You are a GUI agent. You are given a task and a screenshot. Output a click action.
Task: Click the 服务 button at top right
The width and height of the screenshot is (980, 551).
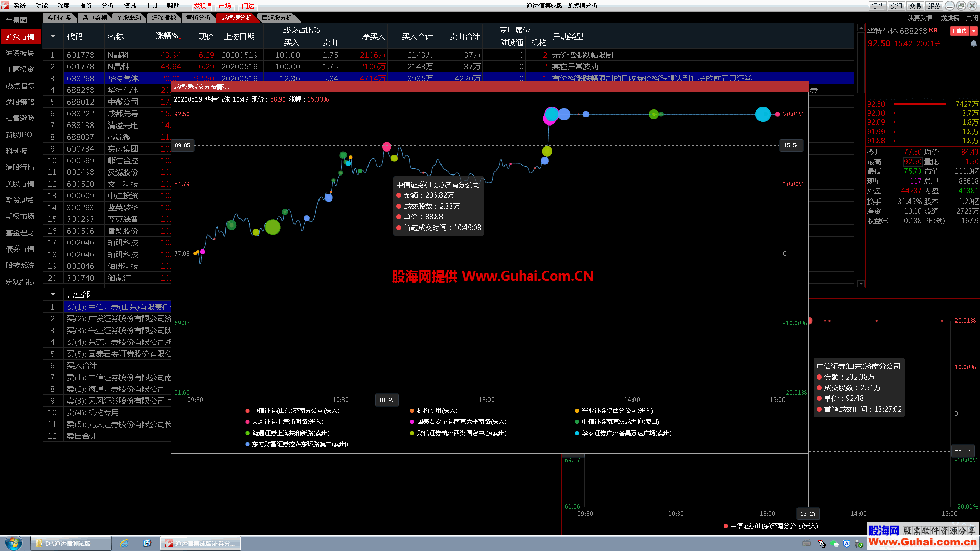(935, 6)
